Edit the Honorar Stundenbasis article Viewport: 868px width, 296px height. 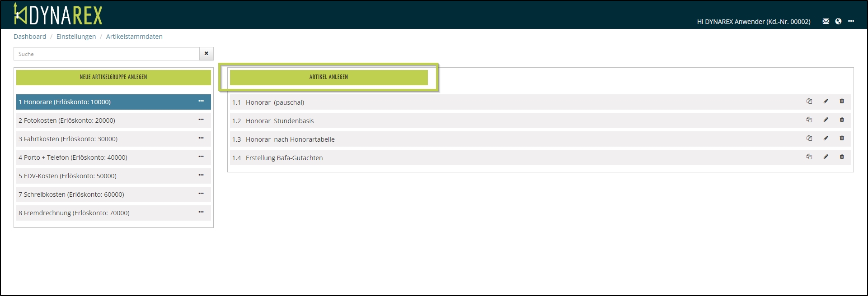(826, 120)
